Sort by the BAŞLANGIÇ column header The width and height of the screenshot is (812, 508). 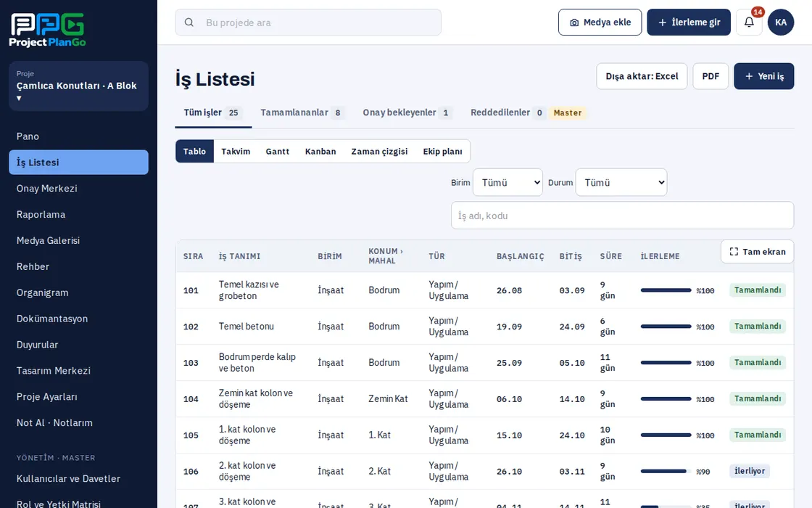click(x=520, y=256)
